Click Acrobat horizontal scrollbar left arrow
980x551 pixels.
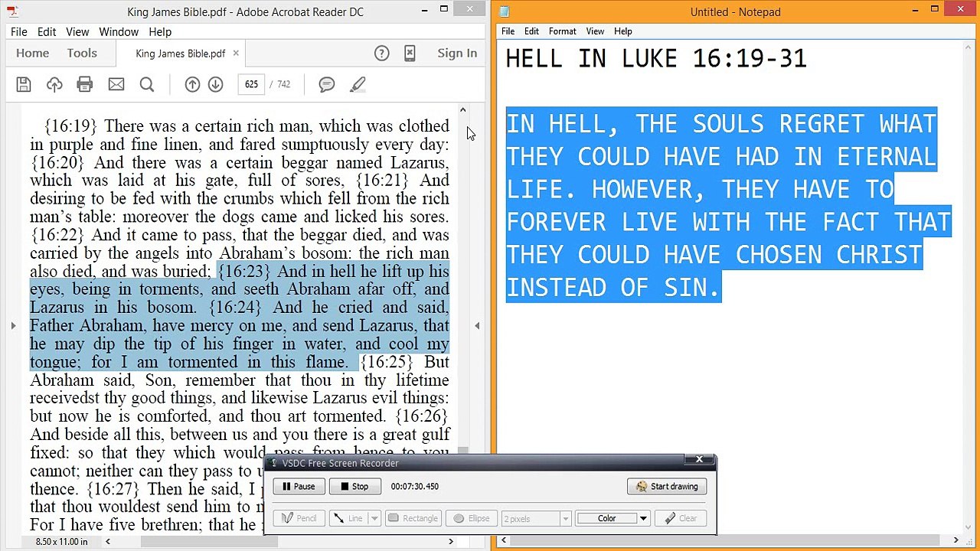pos(107,541)
